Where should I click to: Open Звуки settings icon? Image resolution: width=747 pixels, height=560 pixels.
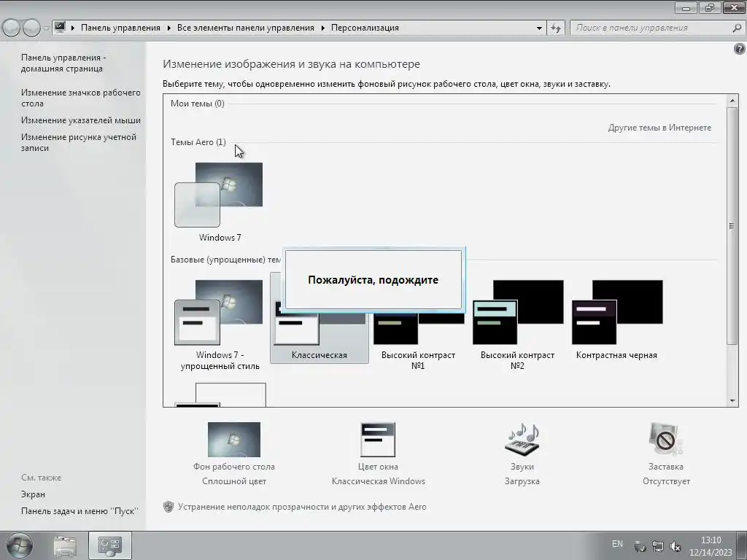pos(522,440)
